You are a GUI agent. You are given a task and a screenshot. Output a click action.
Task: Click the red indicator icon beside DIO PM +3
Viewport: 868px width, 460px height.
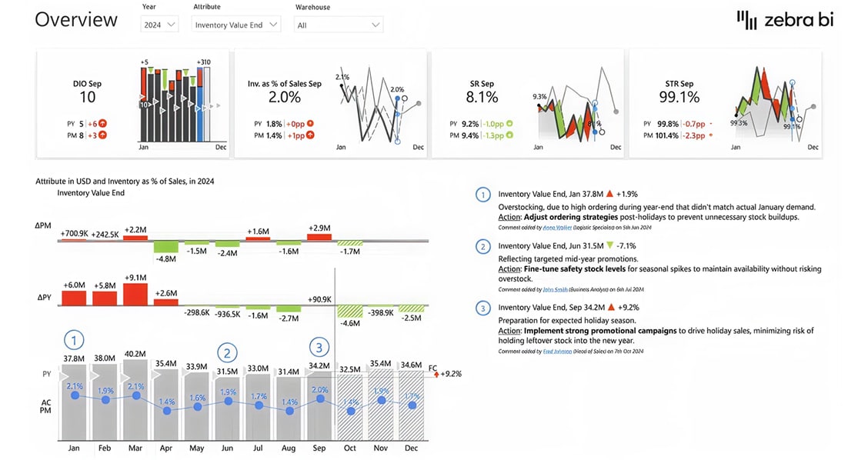pos(102,135)
